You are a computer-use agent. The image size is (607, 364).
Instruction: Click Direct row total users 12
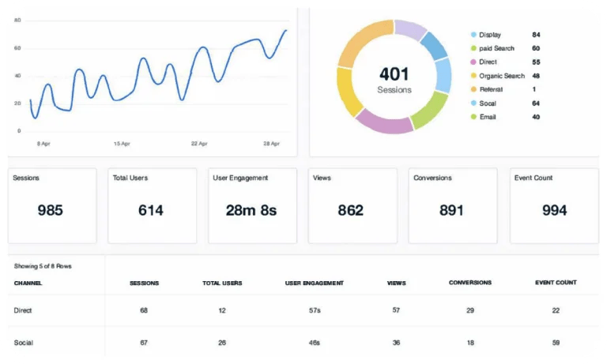[222, 310]
